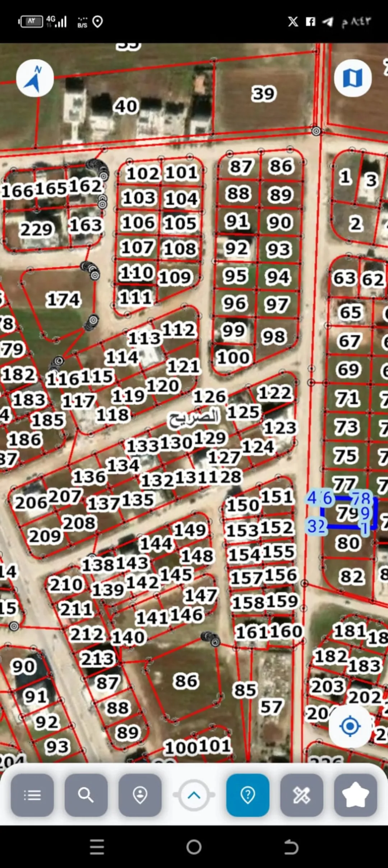The height and width of the screenshot is (868, 388).
Task: Select parcel 86 in the lower map
Action: tap(186, 681)
